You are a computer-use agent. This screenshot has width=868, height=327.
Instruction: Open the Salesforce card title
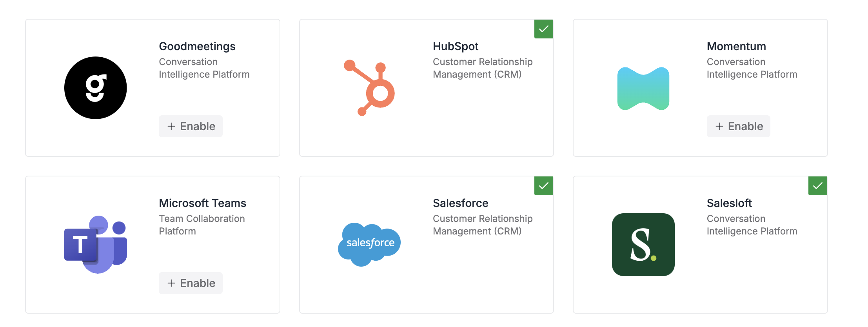click(x=460, y=203)
